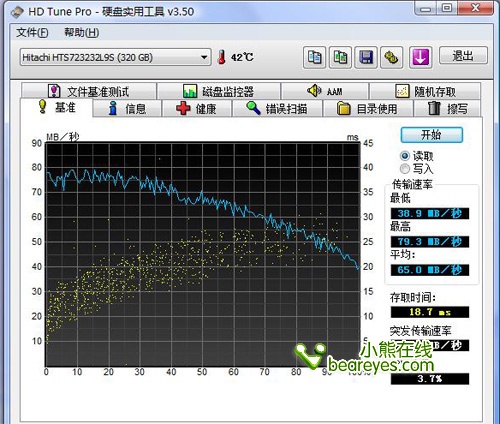The width and height of the screenshot is (500, 424).
Task: Click the 退出 button
Action: point(463,55)
